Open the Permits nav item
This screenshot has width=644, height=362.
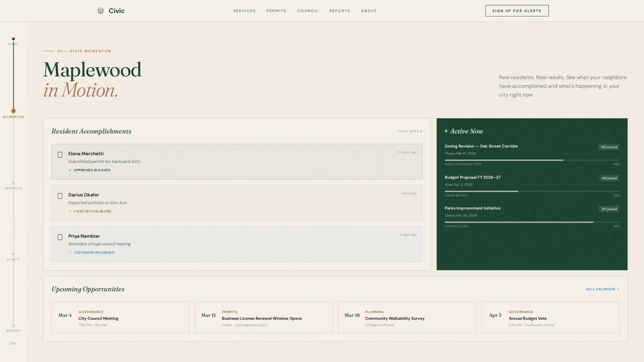coord(276,11)
